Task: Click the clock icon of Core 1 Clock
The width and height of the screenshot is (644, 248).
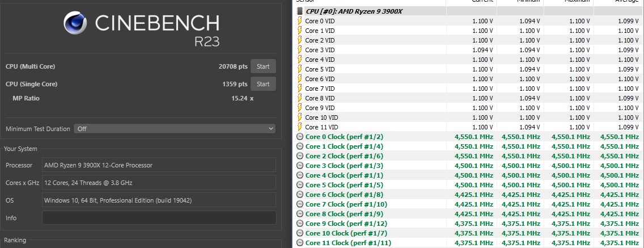Action: [300, 146]
